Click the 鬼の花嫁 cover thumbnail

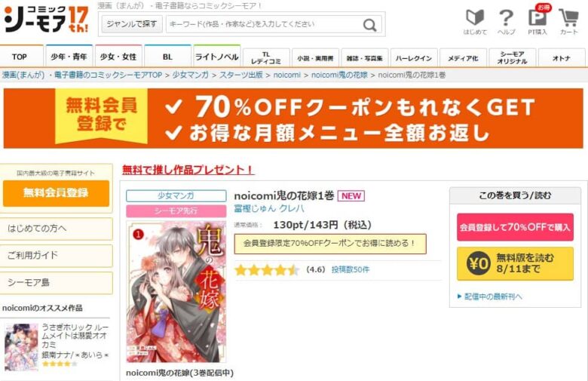coord(176,292)
